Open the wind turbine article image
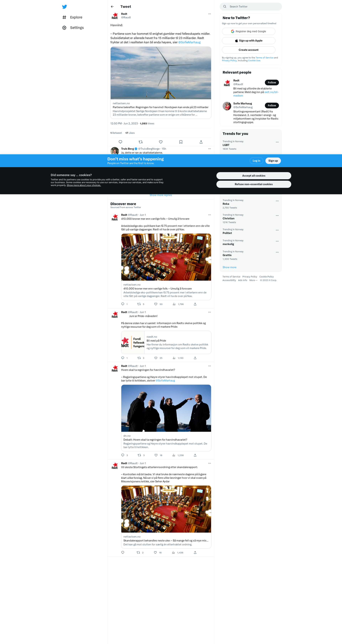 tap(161, 73)
